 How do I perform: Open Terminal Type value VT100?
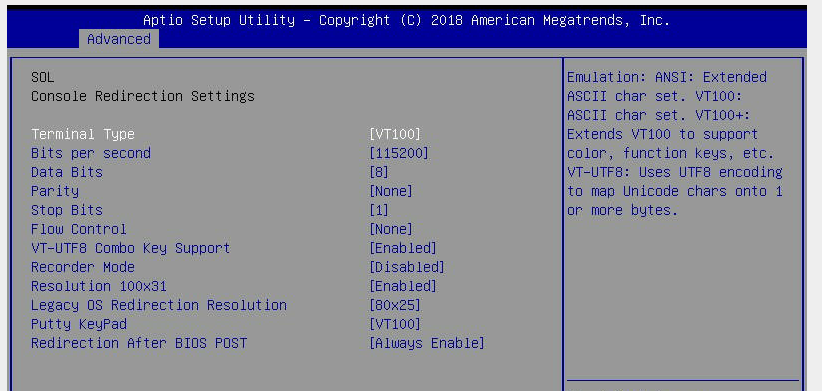395,134
